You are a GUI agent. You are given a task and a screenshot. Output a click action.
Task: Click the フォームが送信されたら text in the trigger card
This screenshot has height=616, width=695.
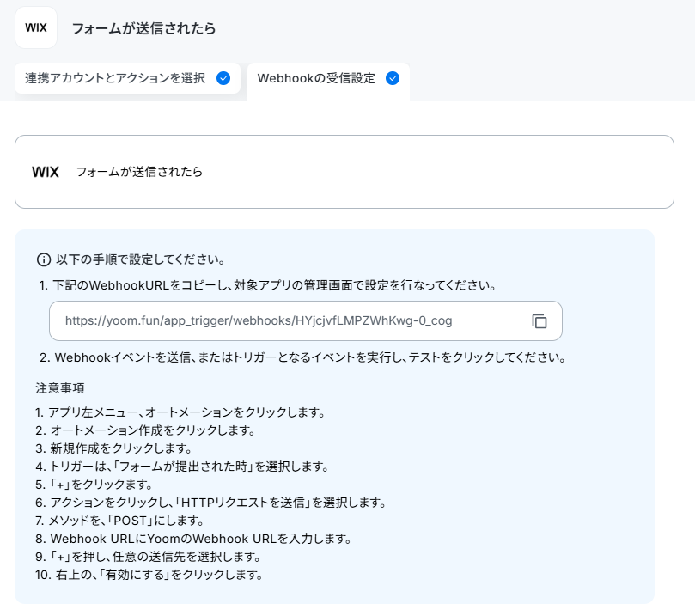coord(139,172)
